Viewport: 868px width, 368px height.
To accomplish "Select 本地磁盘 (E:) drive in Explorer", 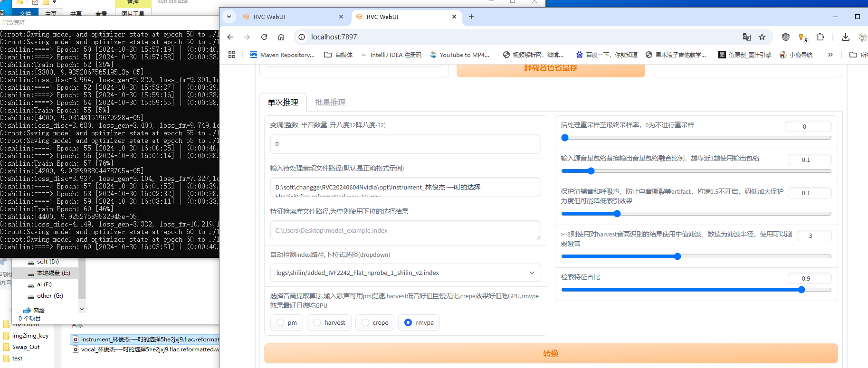I will click(48, 273).
